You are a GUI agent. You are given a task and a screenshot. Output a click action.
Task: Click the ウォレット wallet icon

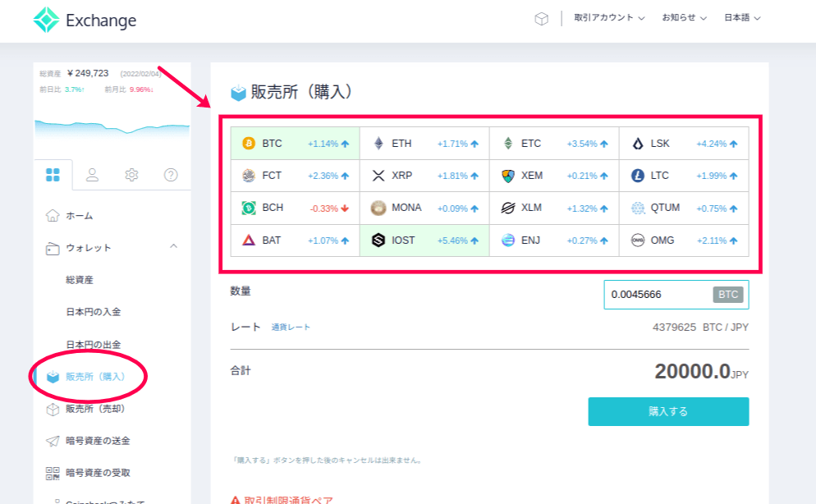tap(53, 248)
